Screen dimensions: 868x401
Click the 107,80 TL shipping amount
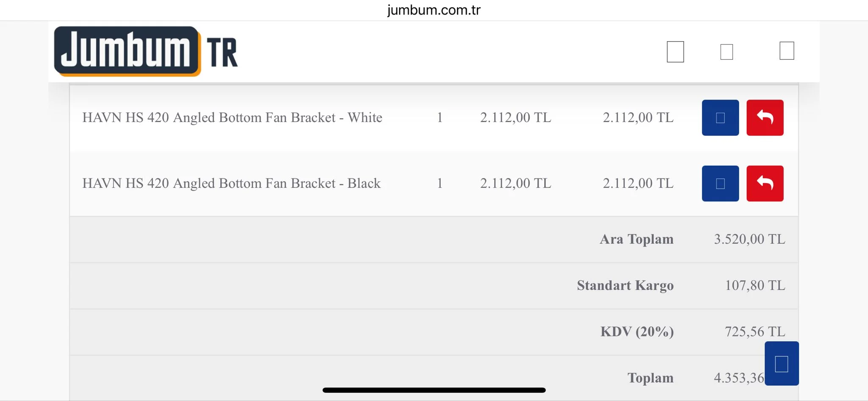tap(755, 285)
